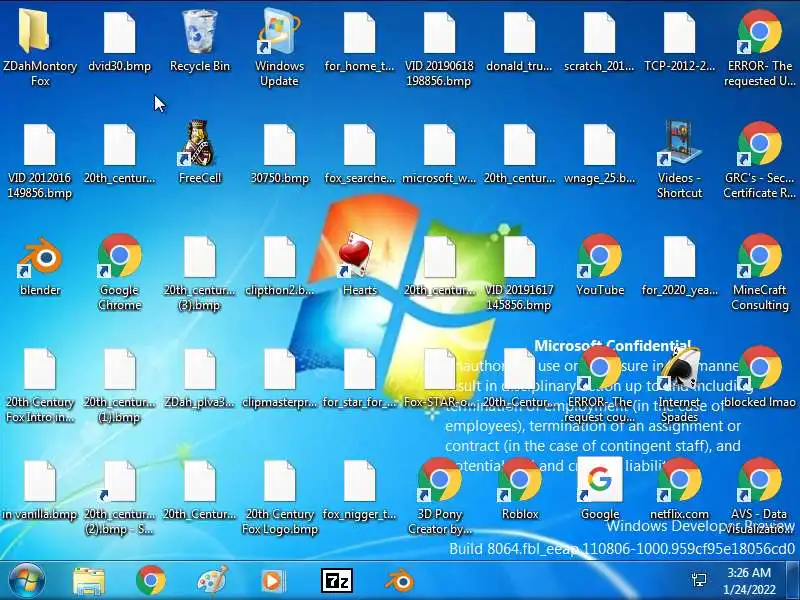Launch Chrome from the taskbar
The image size is (800, 600).
(x=151, y=581)
